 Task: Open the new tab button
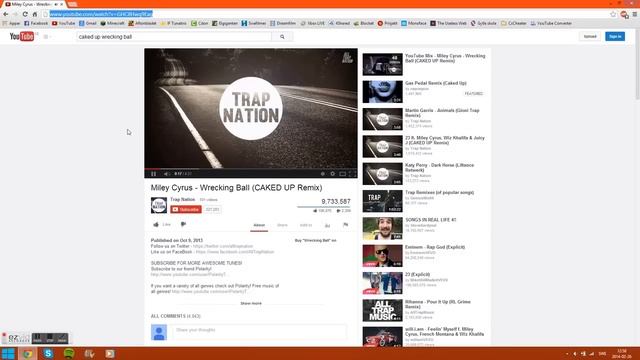pyautogui.click(x=73, y=4)
